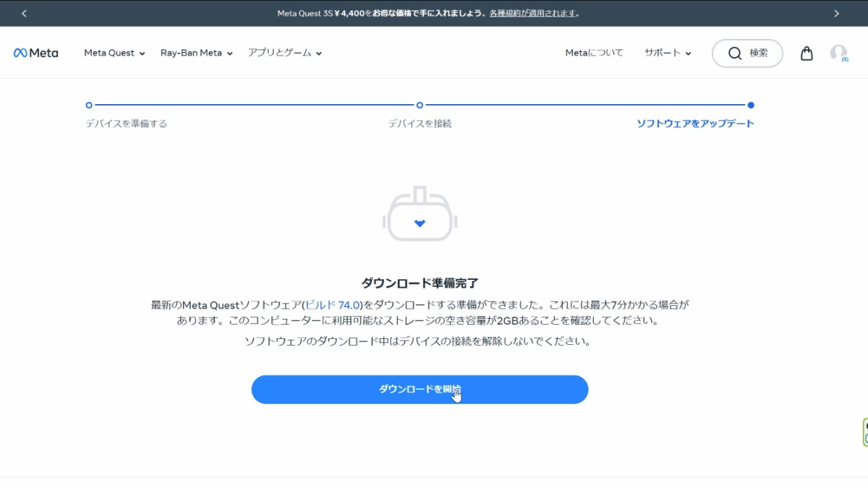
Task: Start download with ダウンロードを開始 button
Action: pyautogui.click(x=420, y=390)
